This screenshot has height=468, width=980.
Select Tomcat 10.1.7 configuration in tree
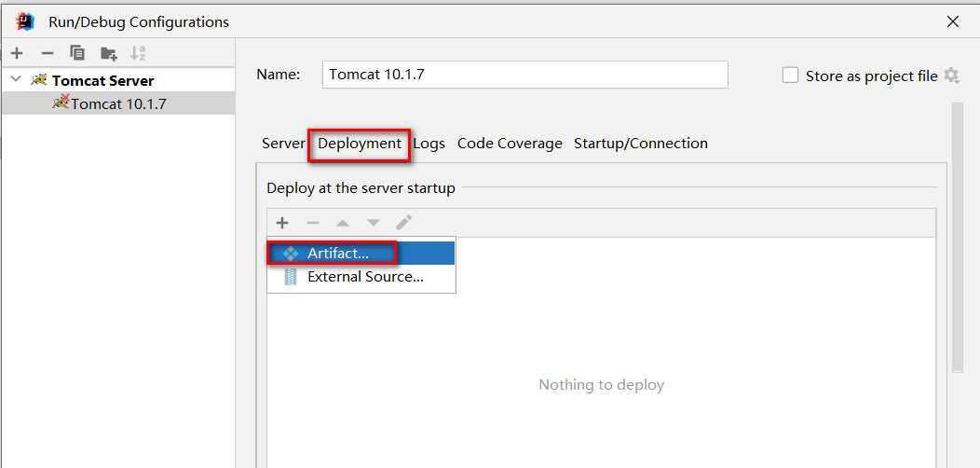[x=117, y=103]
